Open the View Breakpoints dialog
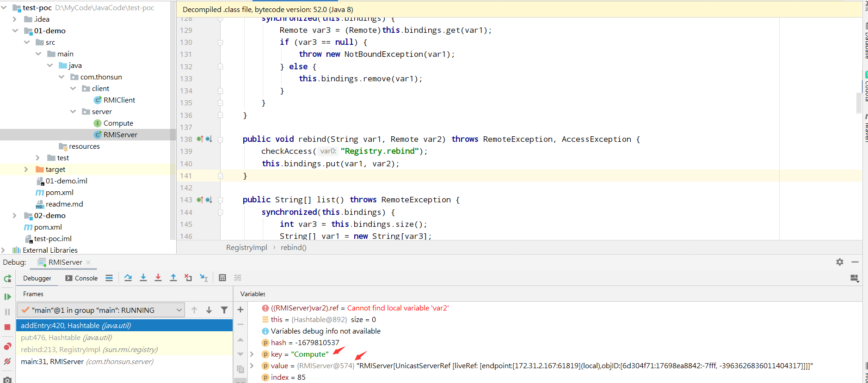Screen dimensions: 868x383 tap(7, 346)
